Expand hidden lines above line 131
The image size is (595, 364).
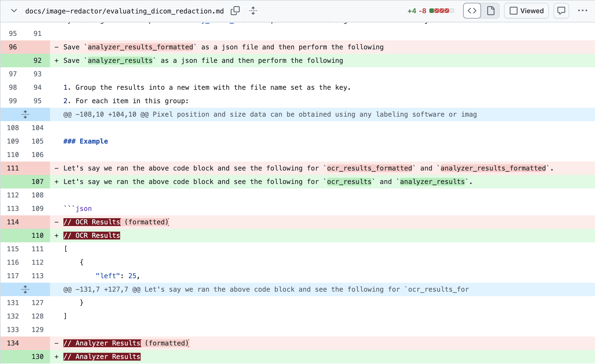(x=25, y=289)
